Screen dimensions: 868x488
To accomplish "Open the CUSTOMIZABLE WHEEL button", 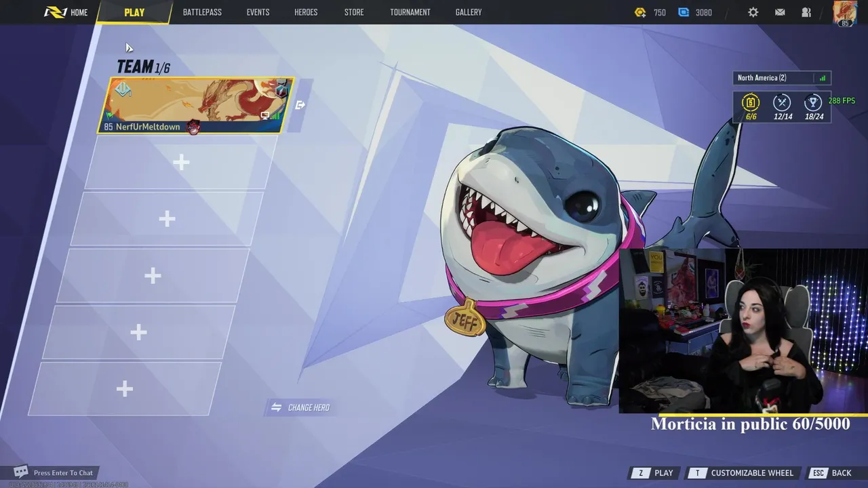I will pyautogui.click(x=741, y=473).
